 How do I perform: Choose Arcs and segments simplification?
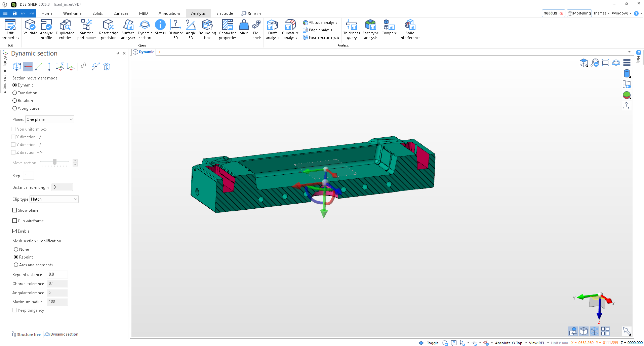[16, 265]
